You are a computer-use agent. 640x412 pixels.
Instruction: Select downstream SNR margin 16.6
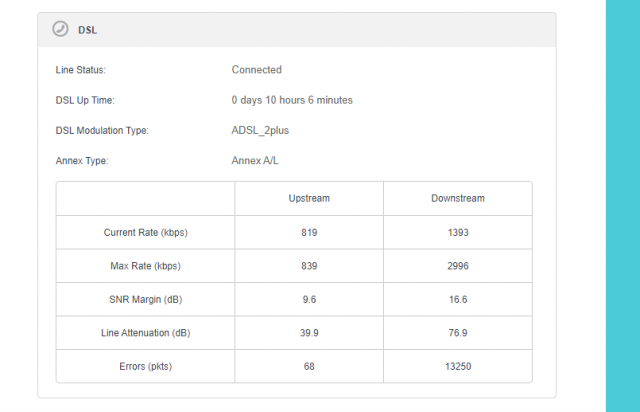pos(458,299)
